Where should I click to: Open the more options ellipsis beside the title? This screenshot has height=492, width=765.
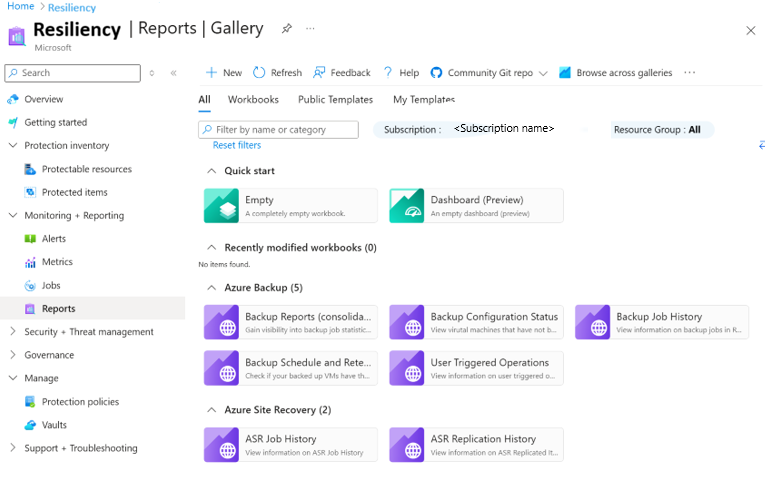(x=310, y=29)
